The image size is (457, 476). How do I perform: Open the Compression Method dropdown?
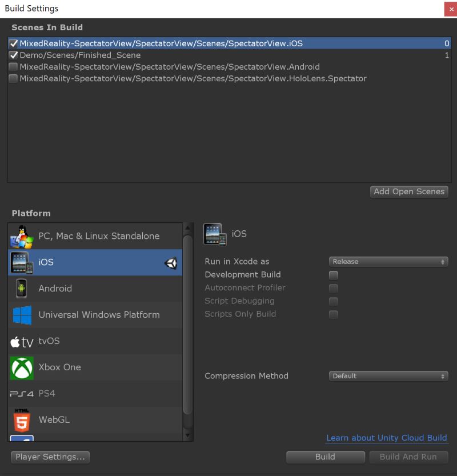[388, 376]
